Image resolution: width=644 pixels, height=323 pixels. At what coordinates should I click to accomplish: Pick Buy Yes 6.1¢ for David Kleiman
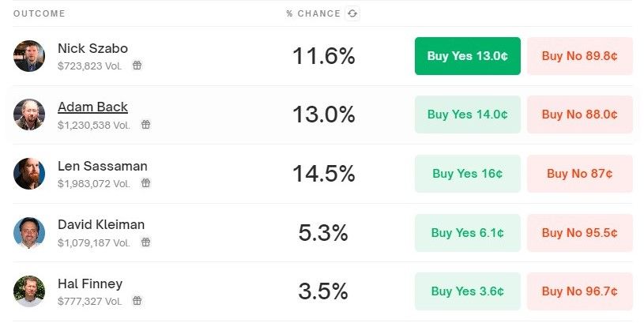point(467,233)
